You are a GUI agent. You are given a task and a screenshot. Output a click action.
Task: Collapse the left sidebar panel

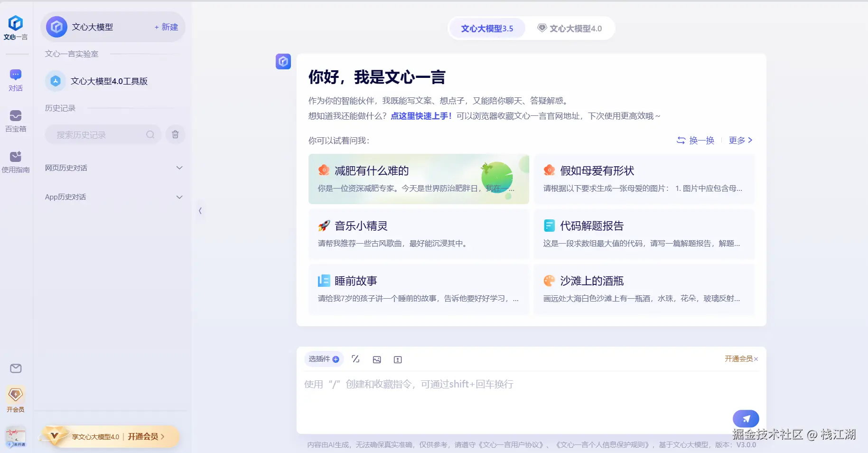click(200, 211)
